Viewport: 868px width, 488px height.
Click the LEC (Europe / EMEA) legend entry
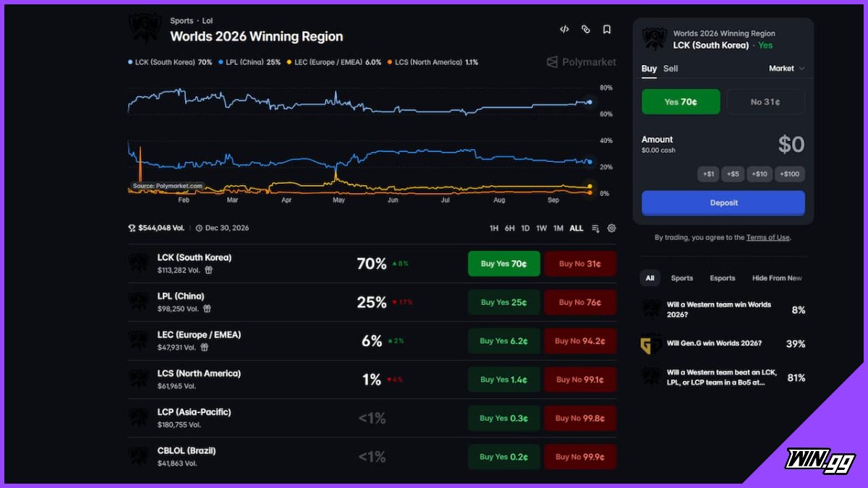(334, 62)
